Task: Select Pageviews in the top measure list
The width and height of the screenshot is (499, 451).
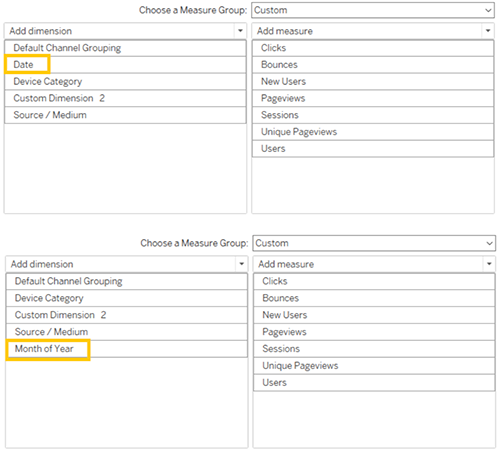Action: coord(373,98)
